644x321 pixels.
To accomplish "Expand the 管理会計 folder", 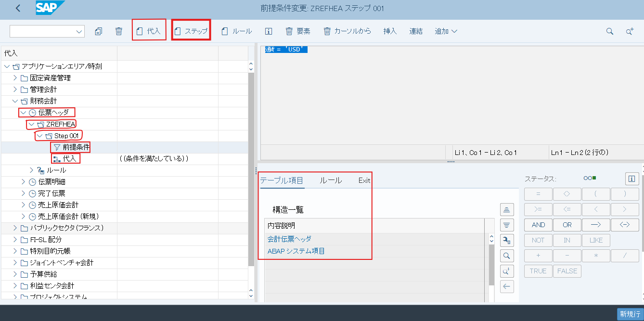I will [15, 90].
